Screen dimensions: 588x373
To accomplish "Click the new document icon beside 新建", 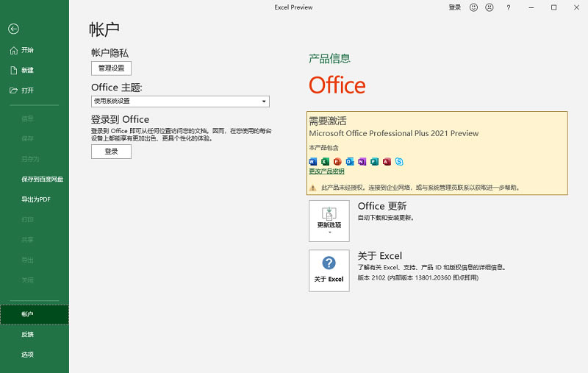I will pyautogui.click(x=14, y=70).
